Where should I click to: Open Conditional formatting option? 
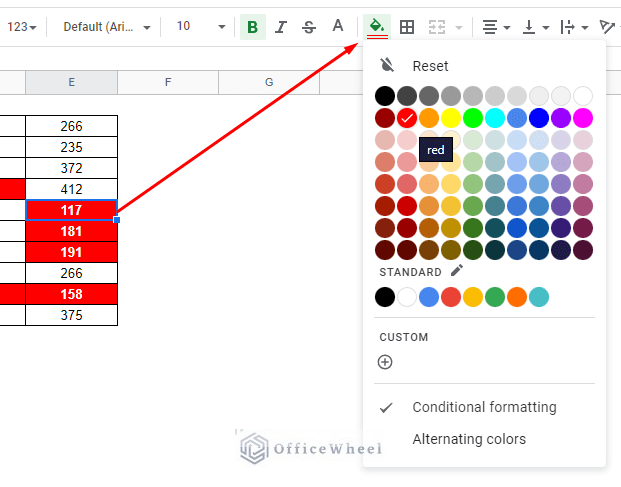(x=484, y=407)
